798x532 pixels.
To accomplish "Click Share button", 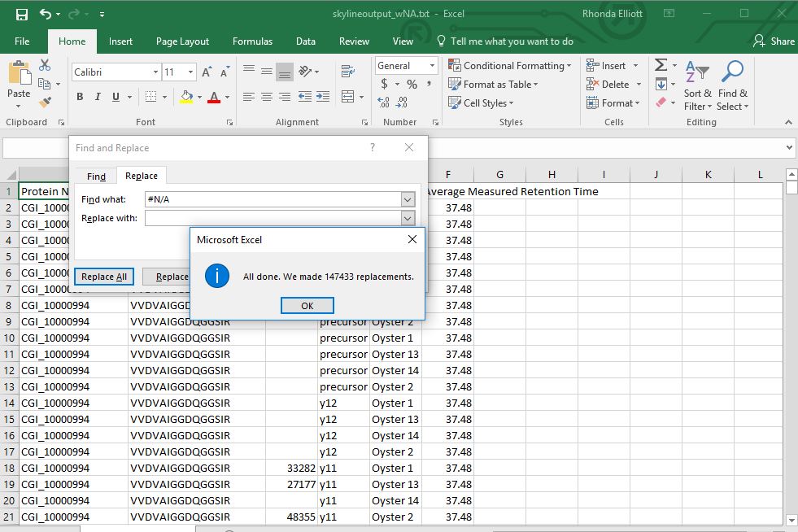I will coord(774,41).
